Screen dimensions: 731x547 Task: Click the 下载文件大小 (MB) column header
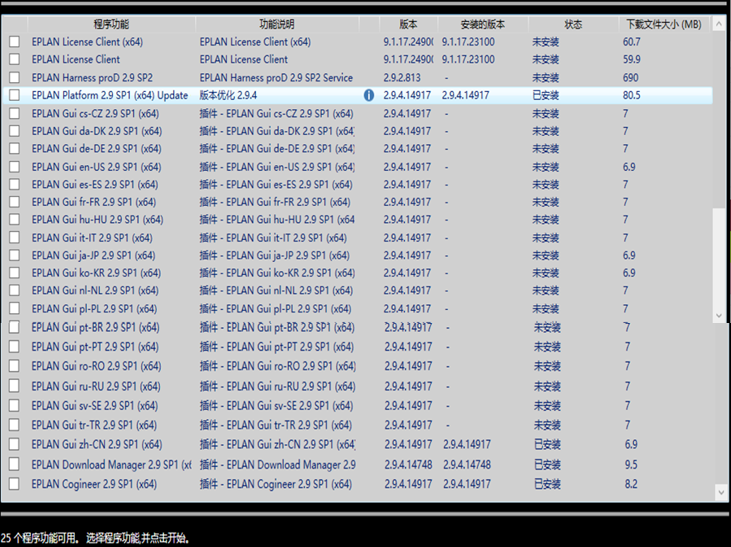(x=663, y=23)
